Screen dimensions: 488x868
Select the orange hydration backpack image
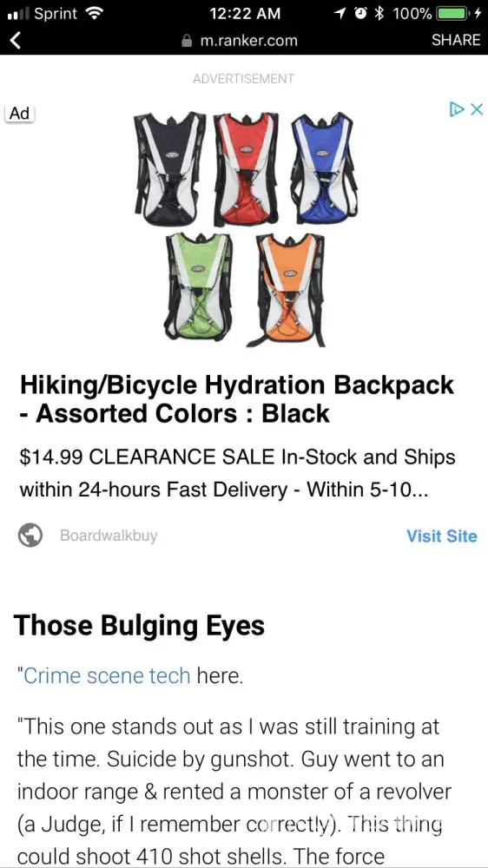[287, 290]
